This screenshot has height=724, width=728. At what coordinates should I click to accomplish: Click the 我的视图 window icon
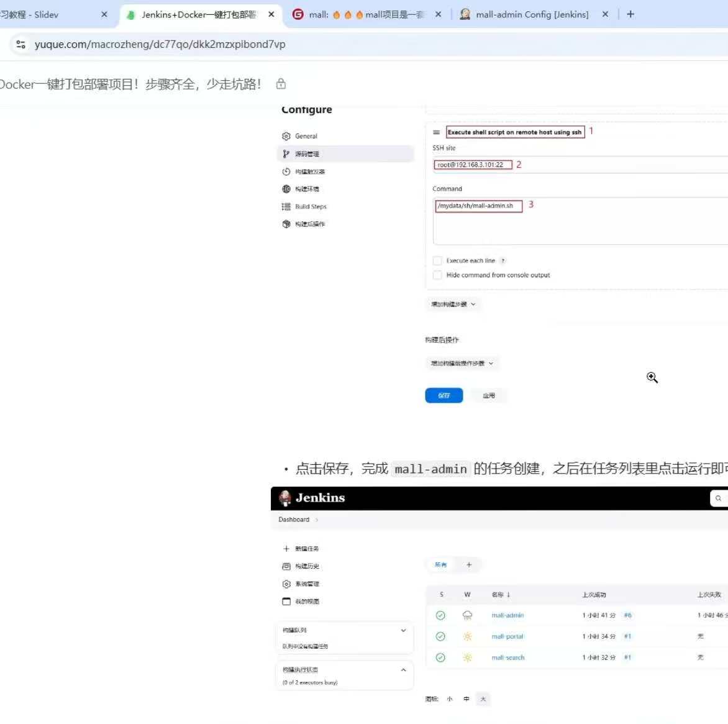click(x=286, y=602)
